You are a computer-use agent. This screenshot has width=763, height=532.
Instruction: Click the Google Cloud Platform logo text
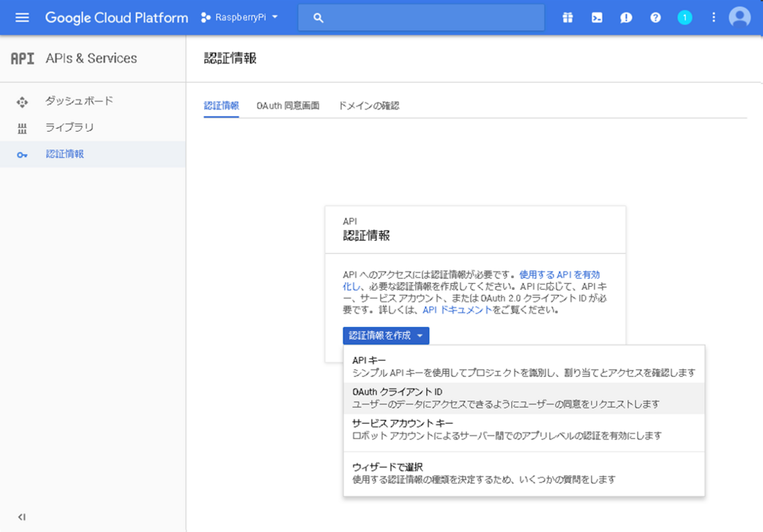(117, 18)
